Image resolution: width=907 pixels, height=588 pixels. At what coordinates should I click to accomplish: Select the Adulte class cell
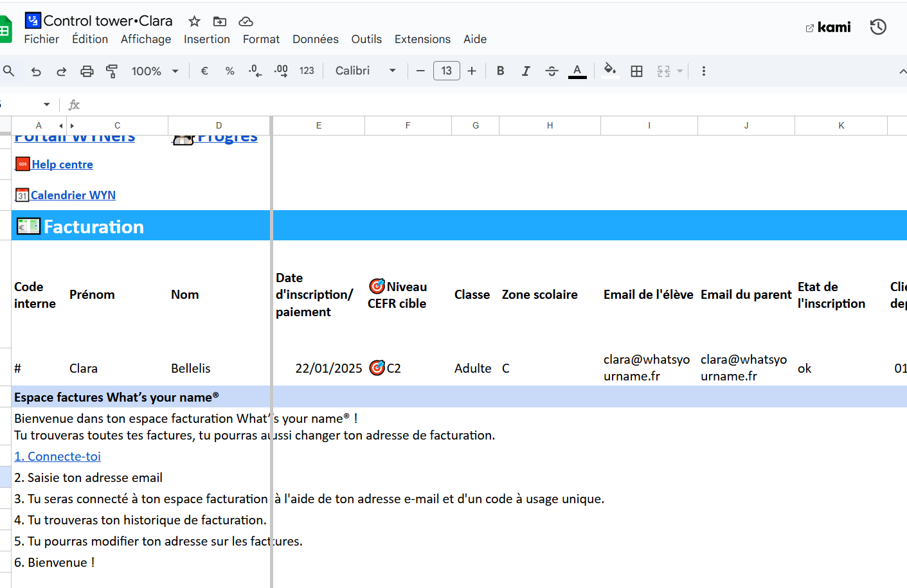click(x=475, y=368)
